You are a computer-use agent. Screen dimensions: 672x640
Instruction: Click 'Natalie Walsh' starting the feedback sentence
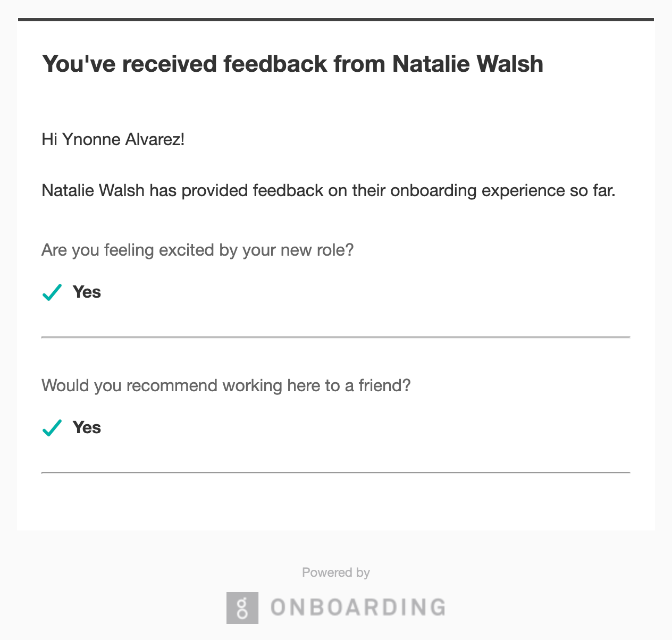point(93,190)
